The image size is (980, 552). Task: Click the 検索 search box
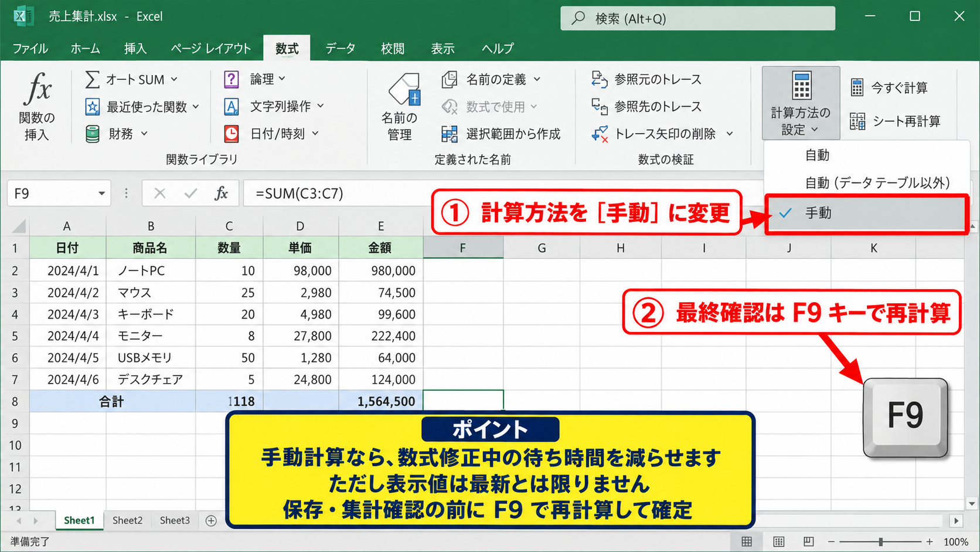(697, 18)
